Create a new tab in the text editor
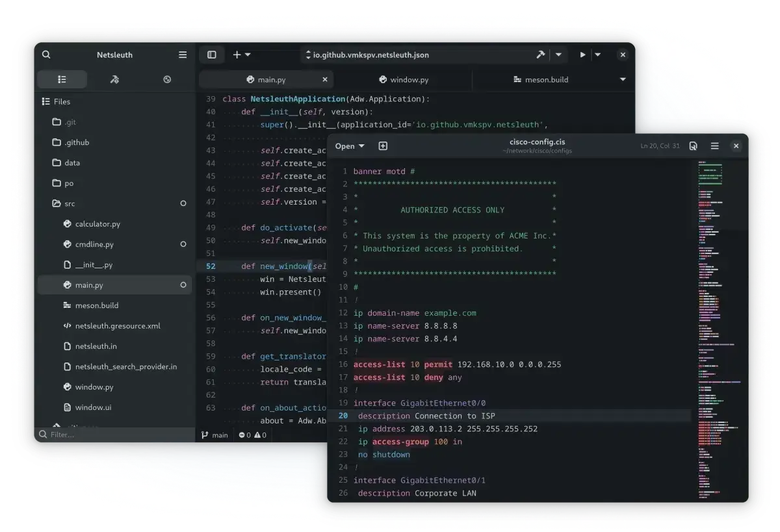 [x=383, y=146]
